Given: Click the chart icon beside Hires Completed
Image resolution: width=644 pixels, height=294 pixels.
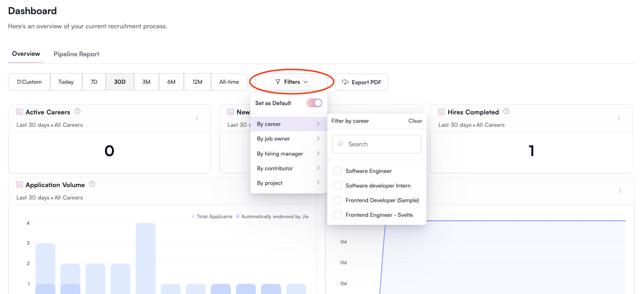Looking at the screenshot, I should click(441, 112).
